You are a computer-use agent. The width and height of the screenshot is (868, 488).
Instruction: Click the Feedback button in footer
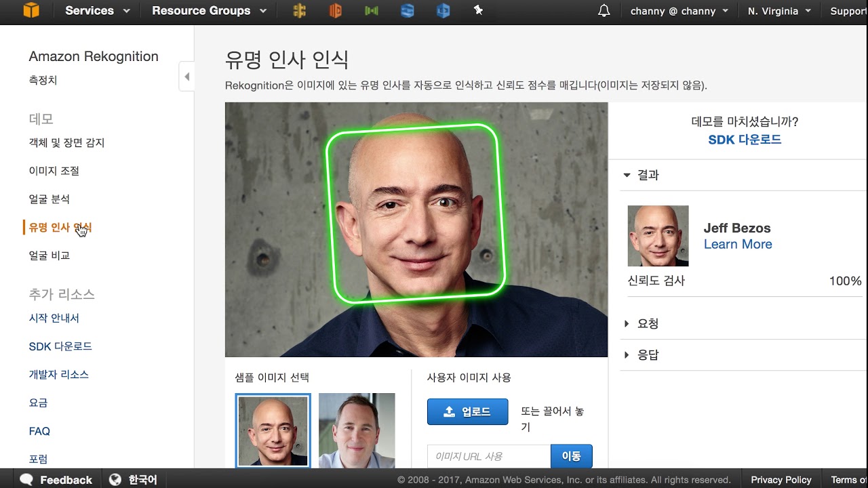(56, 479)
